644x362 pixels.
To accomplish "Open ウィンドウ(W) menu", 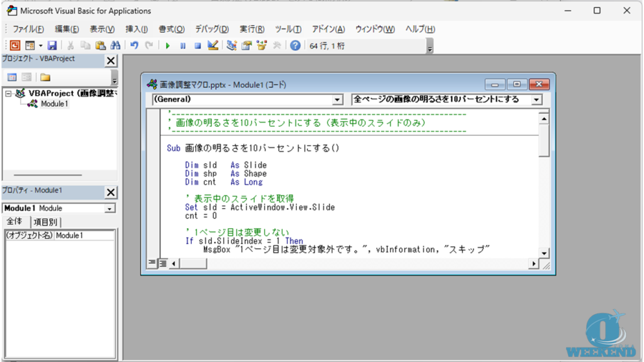I will click(x=375, y=29).
